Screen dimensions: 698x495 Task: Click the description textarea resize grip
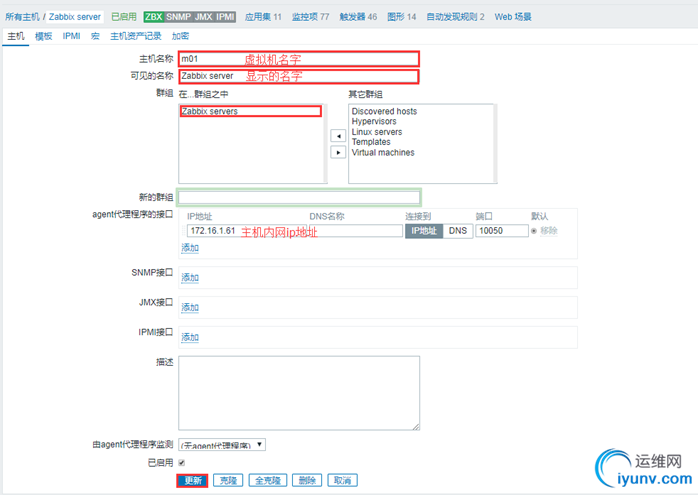click(415, 426)
